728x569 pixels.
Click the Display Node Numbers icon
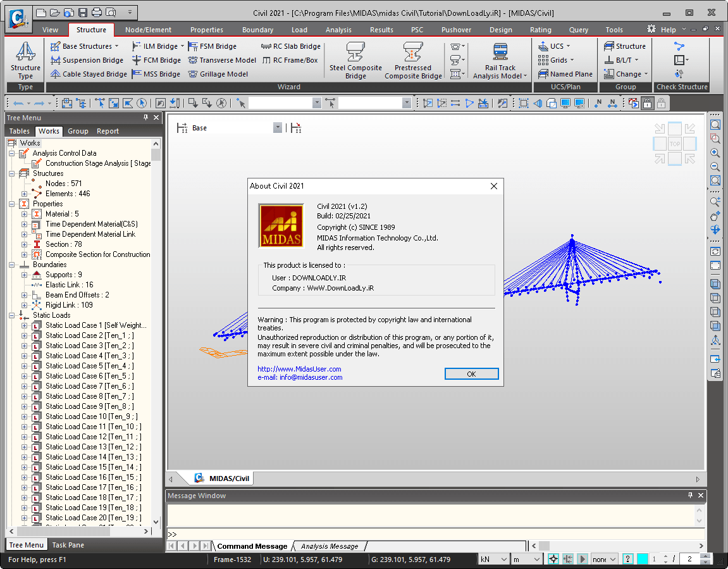pyautogui.click(x=598, y=103)
